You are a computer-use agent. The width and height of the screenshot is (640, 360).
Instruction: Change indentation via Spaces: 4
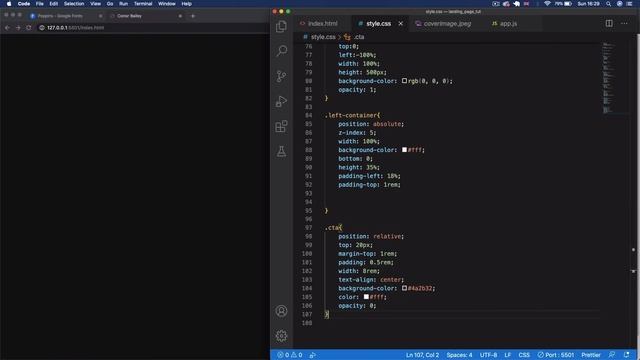(459, 355)
